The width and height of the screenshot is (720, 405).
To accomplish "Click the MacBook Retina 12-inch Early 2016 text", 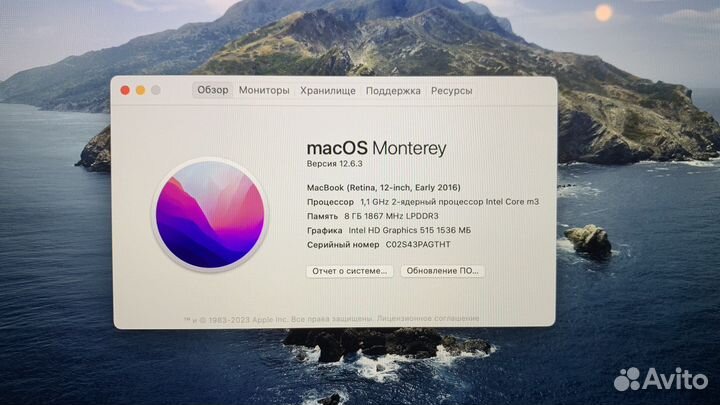I will (x=383, y=187).
